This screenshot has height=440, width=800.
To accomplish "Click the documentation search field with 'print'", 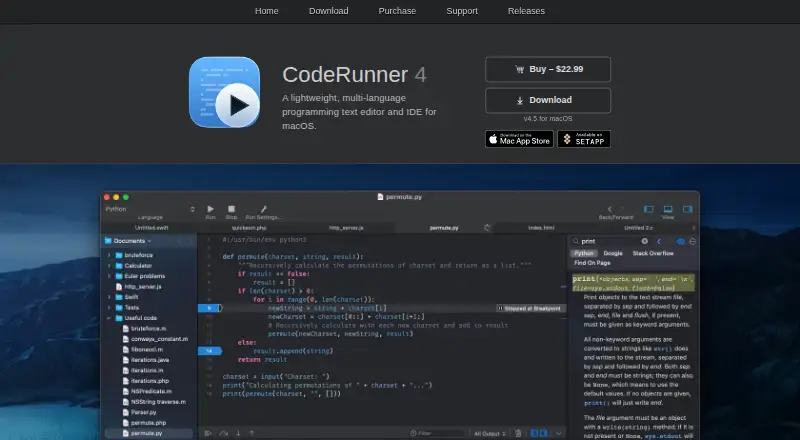I will (x=610, y=241).
